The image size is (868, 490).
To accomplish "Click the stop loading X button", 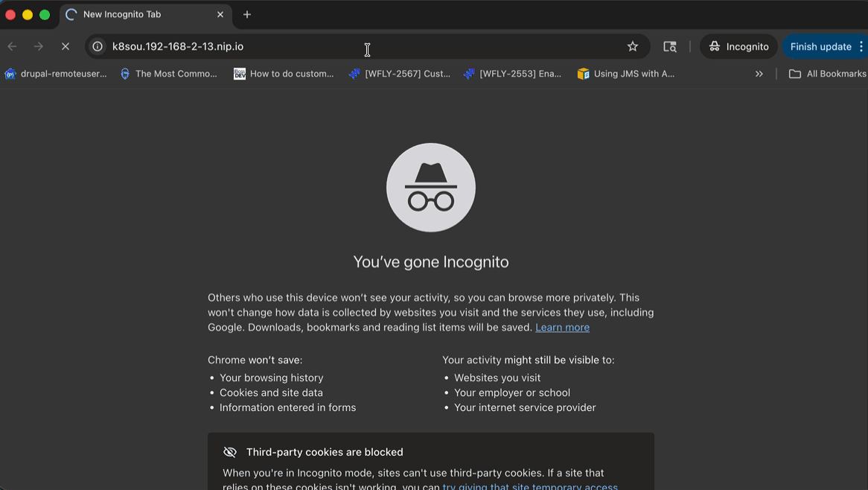I will coord(66,46).
